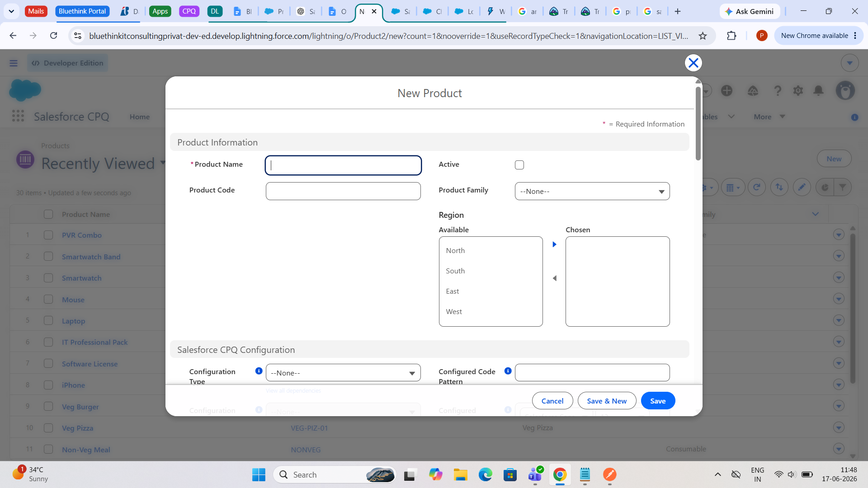Image resolution: width=868 pixels, height=488 pixels.
Task: Open row actions for iPhone
Action: tap(839, 385)
